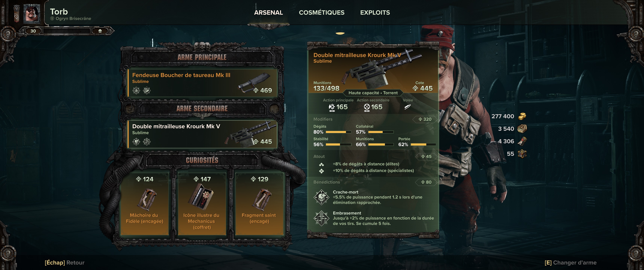This screenshot has width=644, height=270.
Task: Select the Arsenal tab
Action: pos(268,13)
